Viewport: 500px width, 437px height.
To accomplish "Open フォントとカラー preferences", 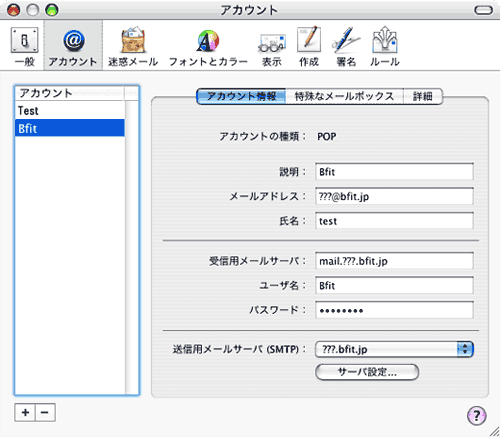I will click(x=208, y=46).
